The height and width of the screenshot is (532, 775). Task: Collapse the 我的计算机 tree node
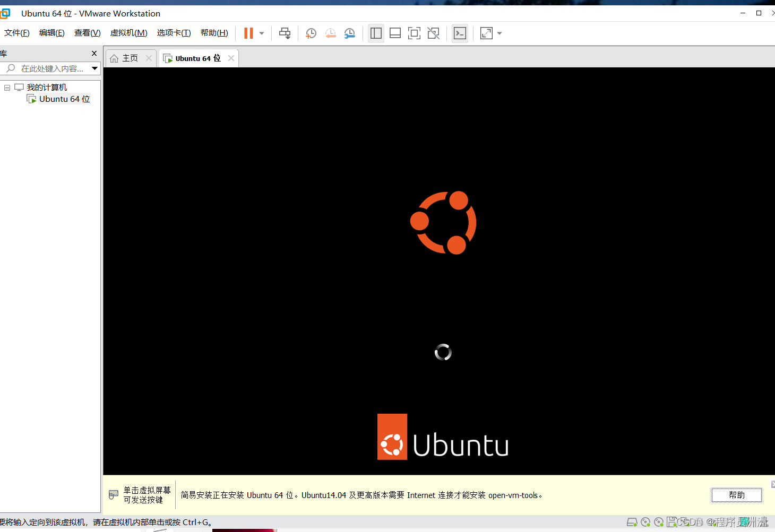pos(7,87)
